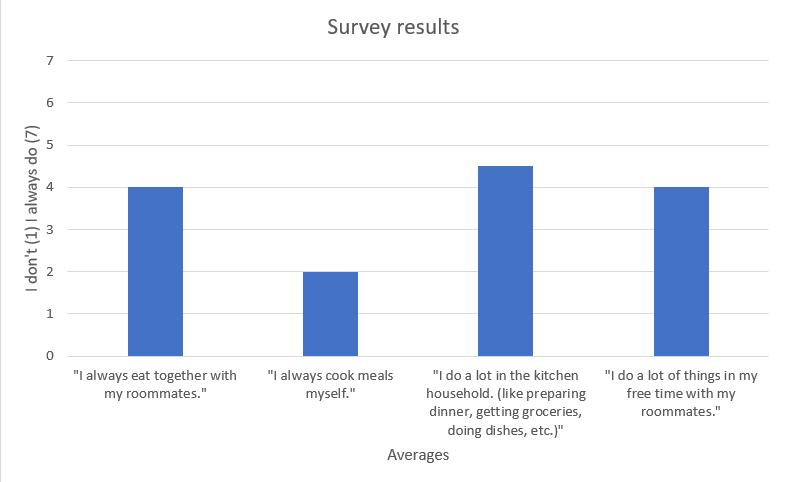787x482 pixels.
Task: Click the y-axis value 6
Action: [x=50, y=103]
